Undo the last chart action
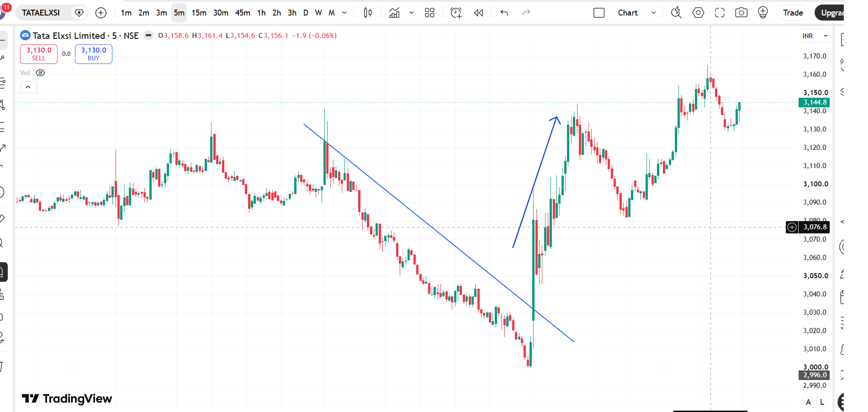 (x=504, y=13)
